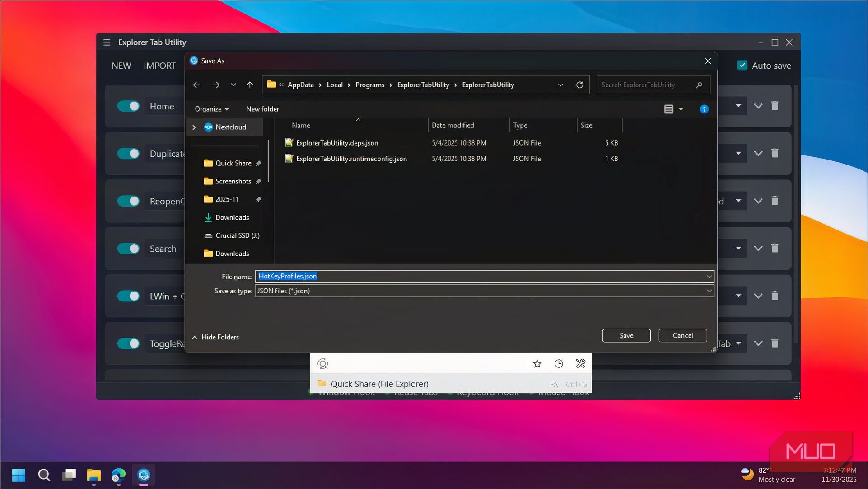
Task: Open Windows Search on taskbar
Action: (x=44, y=475)
